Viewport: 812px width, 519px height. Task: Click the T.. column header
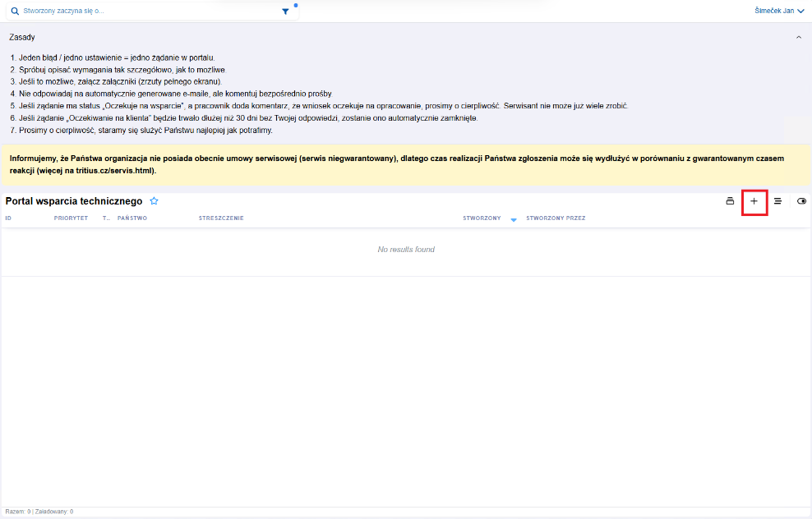(106, 218)
